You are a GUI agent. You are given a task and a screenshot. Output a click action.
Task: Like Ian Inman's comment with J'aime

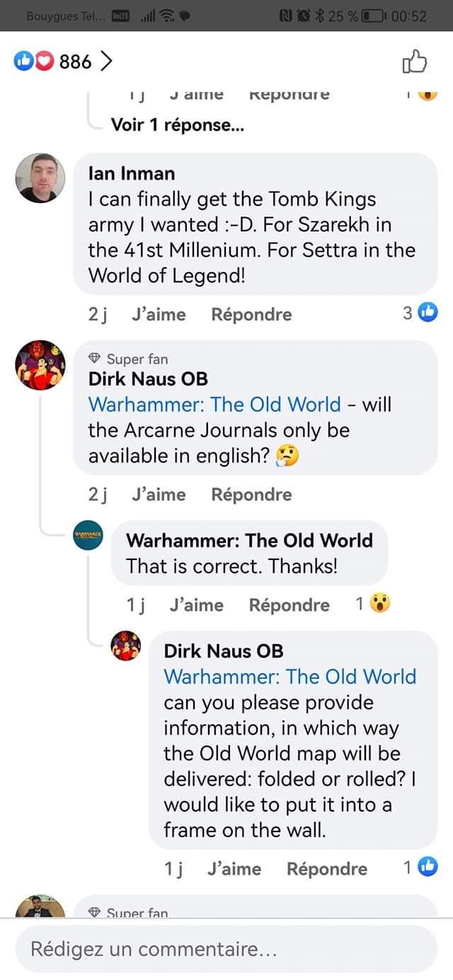click(159, 315)
